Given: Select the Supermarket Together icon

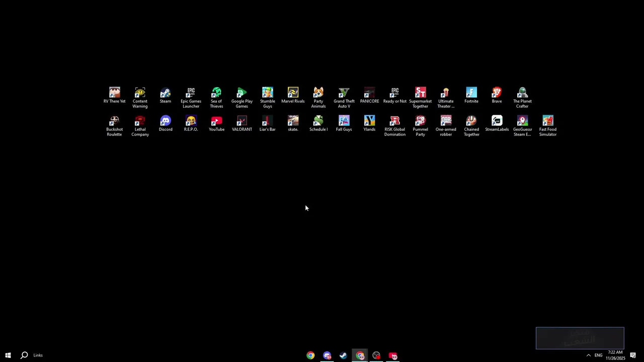Looking at the screenshot, I should [420, 98].
